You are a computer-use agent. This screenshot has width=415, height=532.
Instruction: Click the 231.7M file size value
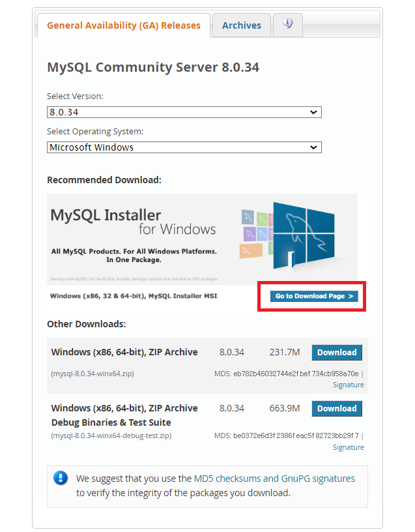[x=285, y=352]
